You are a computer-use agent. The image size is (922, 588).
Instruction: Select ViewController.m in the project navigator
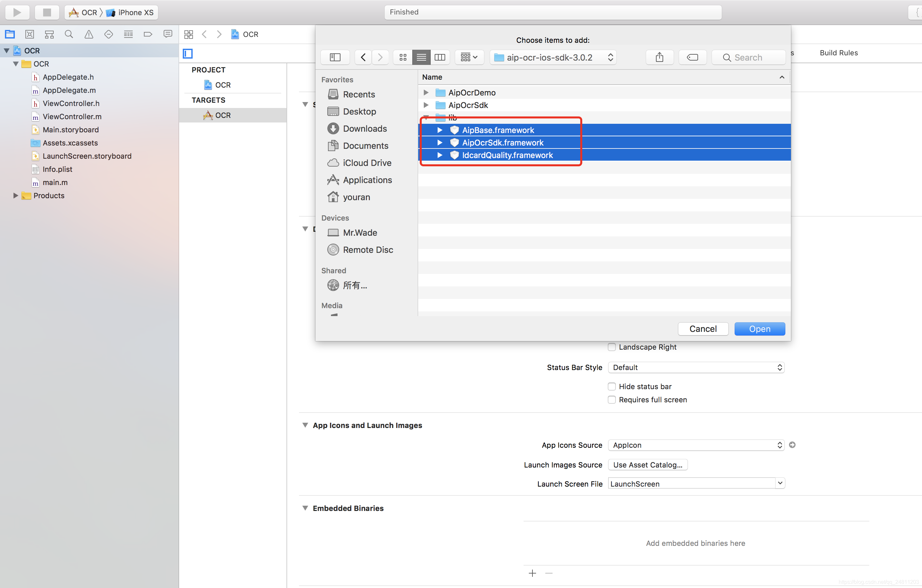tap(72, 117)
